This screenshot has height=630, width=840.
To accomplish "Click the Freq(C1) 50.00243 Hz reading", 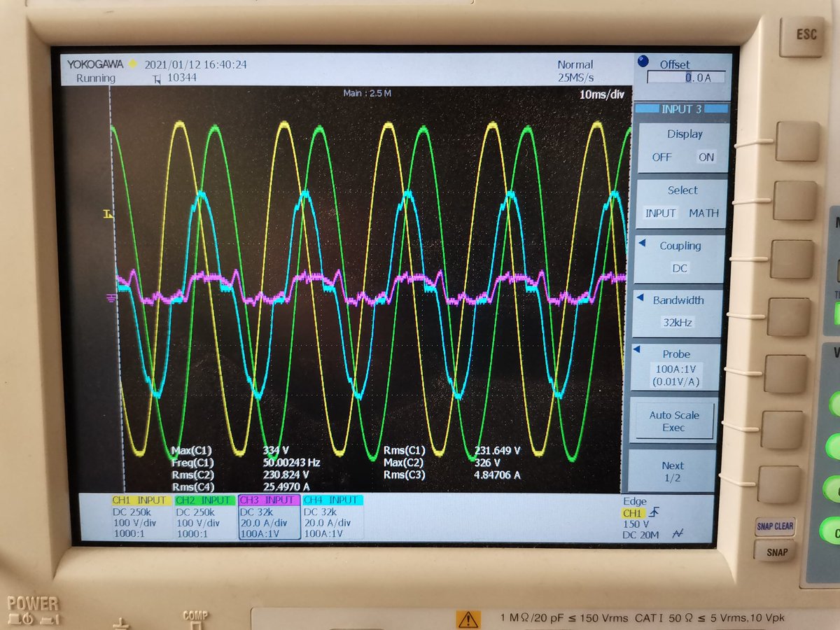I will [x=246, y=463].
